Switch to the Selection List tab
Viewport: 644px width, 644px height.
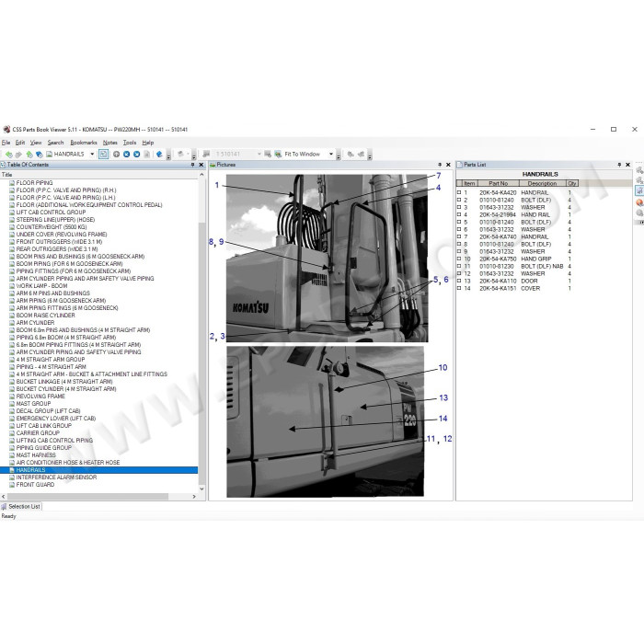point(21,506)
